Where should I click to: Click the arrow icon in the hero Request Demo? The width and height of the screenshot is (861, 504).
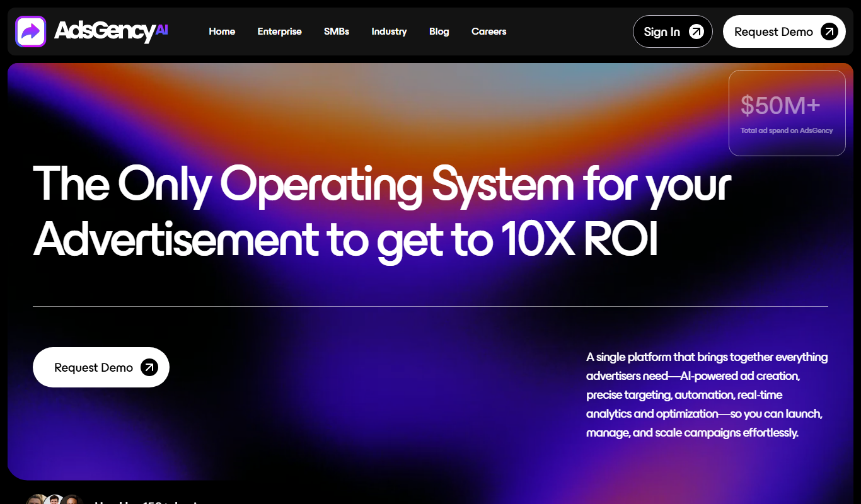149,367
